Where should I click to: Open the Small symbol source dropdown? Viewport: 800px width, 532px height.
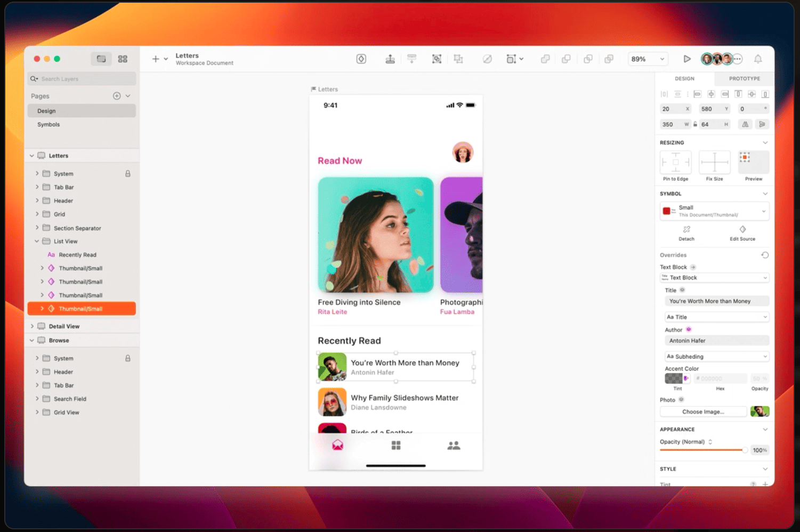coord(714,211)
